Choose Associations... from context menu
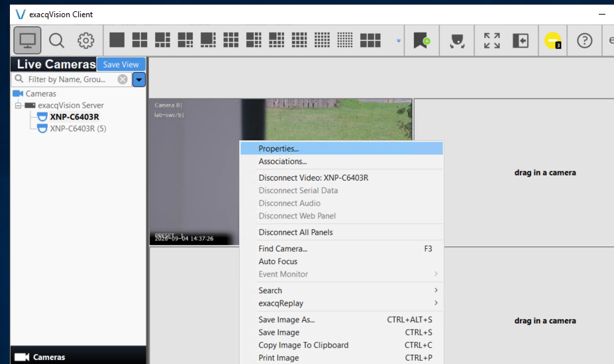This screenshot has width=614, height=364. [342, 161]
